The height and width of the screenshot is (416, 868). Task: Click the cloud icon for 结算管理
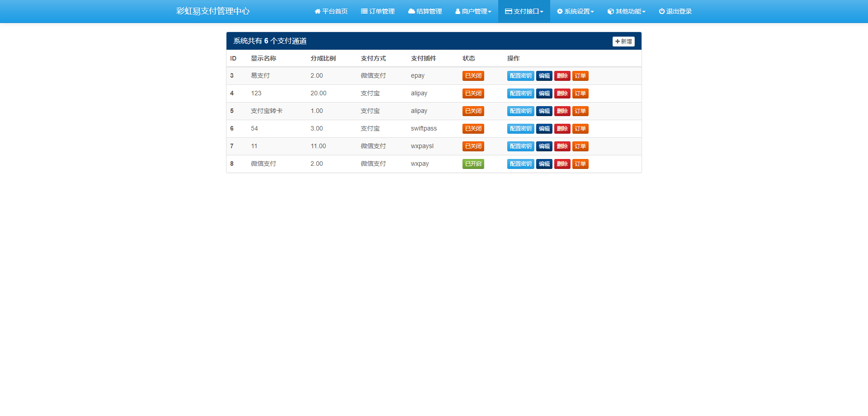411,11
